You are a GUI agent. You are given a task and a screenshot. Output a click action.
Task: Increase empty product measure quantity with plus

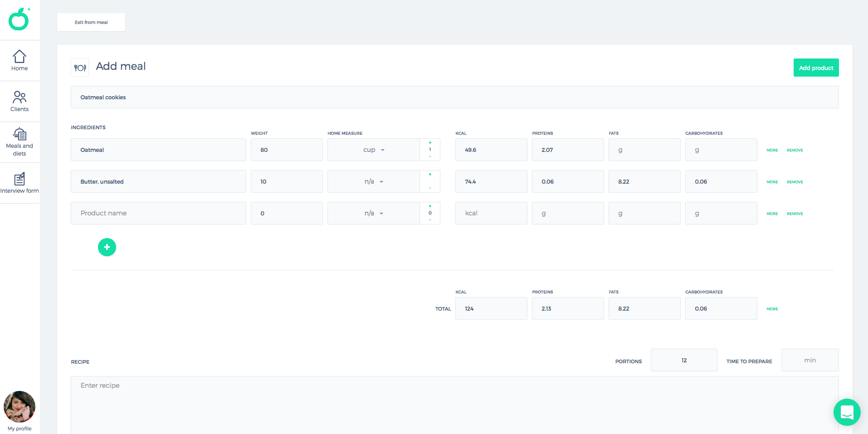tap(430, 206)
